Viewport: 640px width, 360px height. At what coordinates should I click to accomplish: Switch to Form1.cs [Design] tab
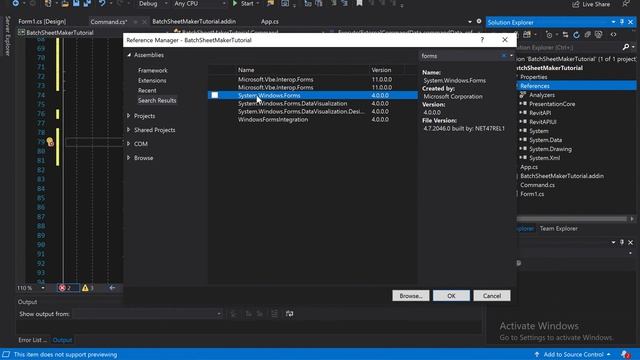[42, 21]
